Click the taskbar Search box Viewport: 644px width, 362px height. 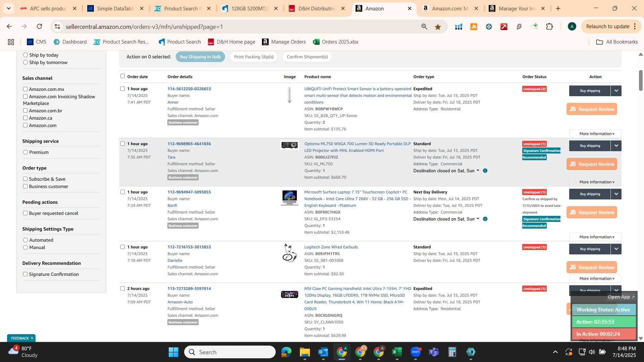[x=230, y=352]
